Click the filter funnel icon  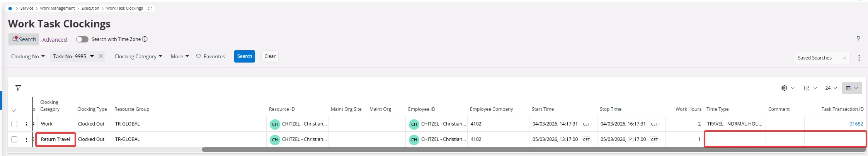[x=18, y=88]
